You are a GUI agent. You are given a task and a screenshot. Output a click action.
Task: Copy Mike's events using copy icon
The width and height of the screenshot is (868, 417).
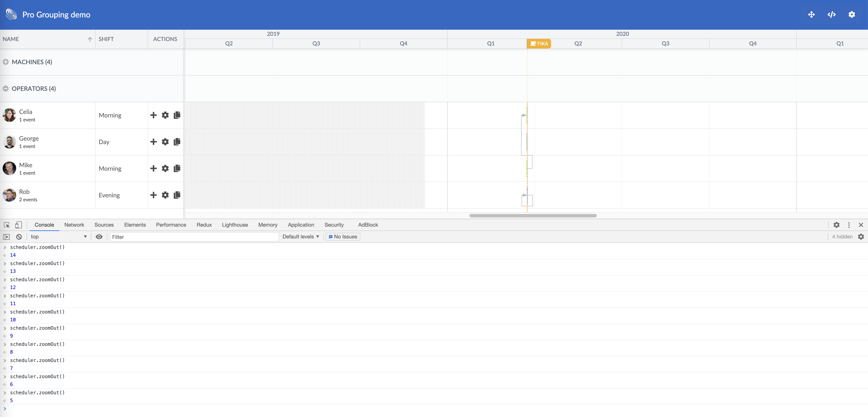click(x=177, y=169)
